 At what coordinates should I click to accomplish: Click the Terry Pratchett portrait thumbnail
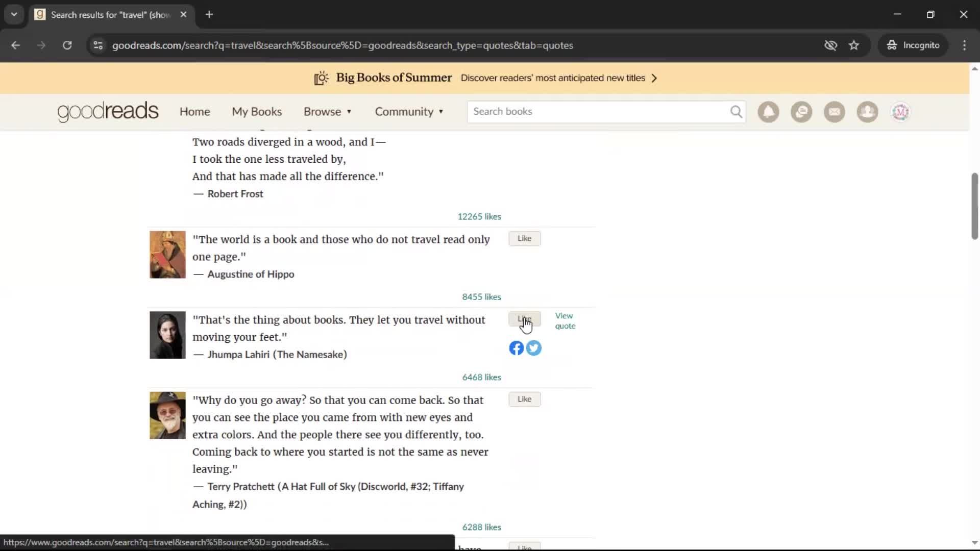click(x=167, y=415)
